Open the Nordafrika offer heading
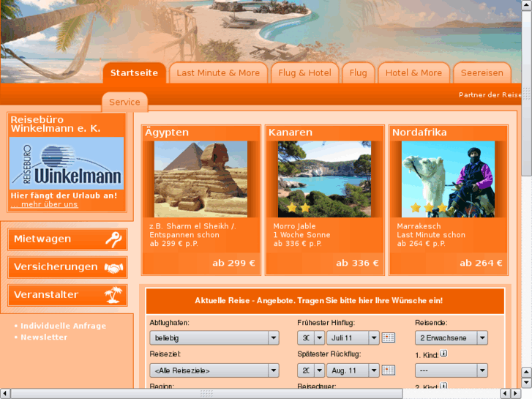This screenshot has height=399, width=532. [419, 132]
